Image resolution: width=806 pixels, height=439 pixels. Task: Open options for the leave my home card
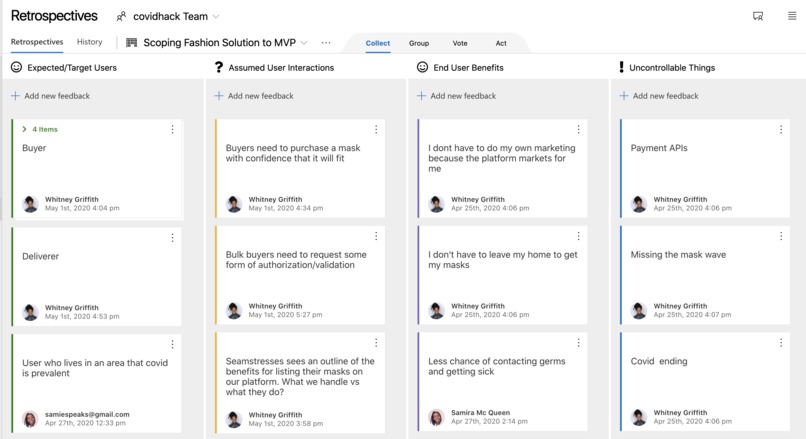tap(578, 236)
